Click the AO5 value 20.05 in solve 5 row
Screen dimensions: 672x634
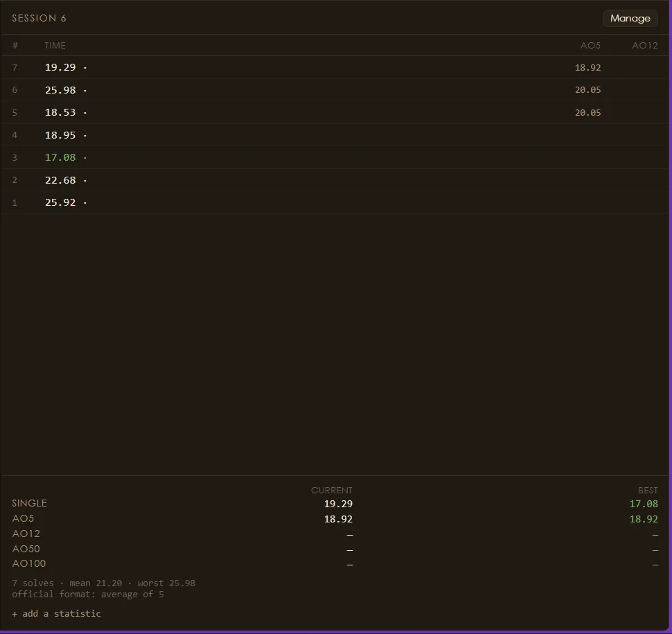click(587, 113)
